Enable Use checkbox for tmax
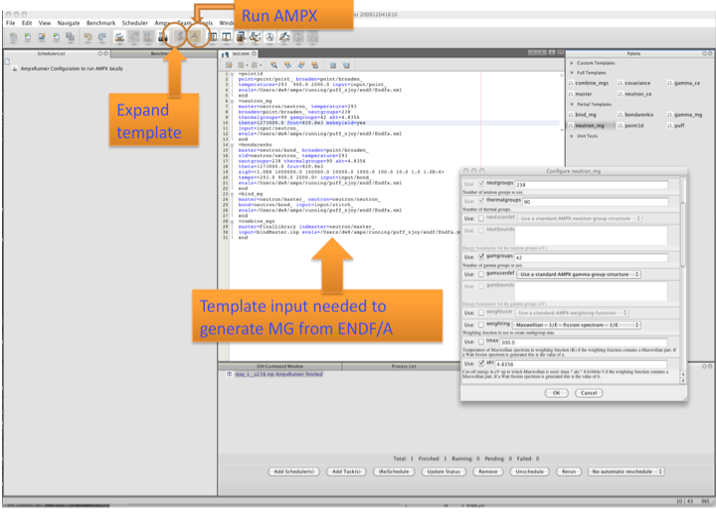This screenshot has height=521, width=716. click(x=481, y=342)
